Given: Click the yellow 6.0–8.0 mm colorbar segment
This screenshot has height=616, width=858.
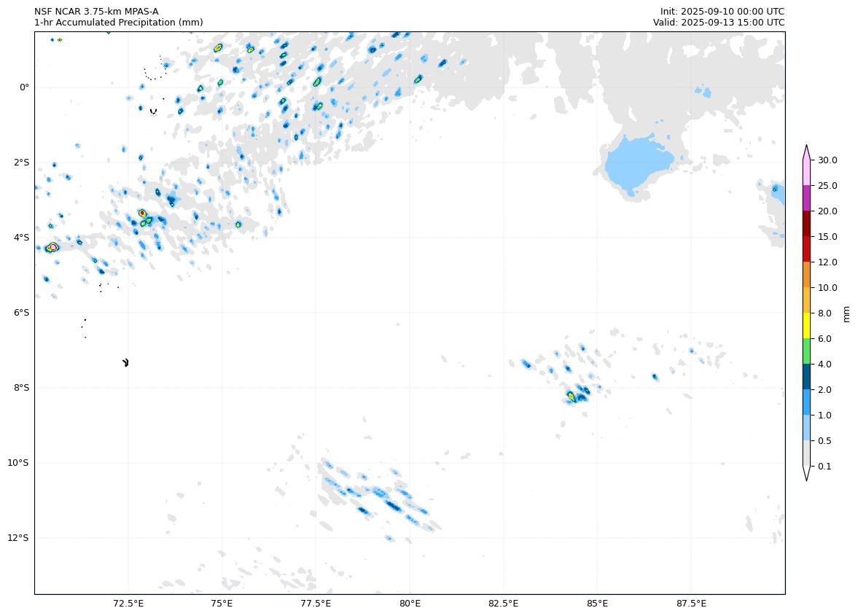Looking at the screenshot, I should tap(806, 326).
